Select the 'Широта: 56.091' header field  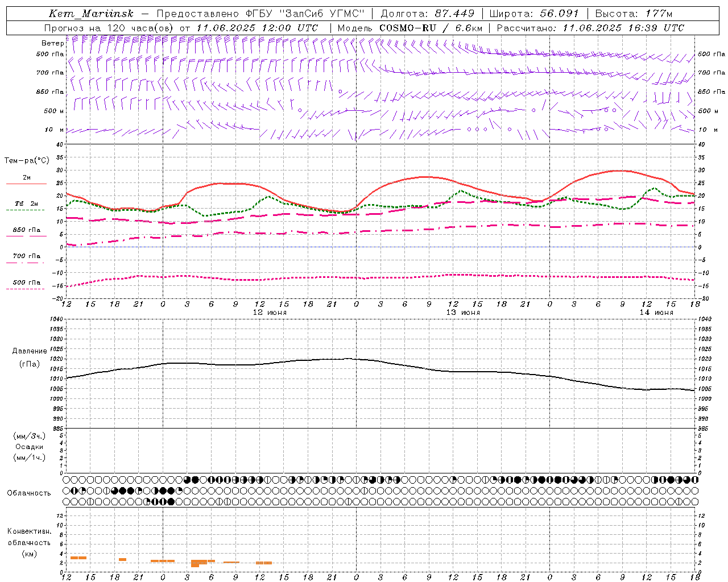pyautogui.click(x=534, y=14)
